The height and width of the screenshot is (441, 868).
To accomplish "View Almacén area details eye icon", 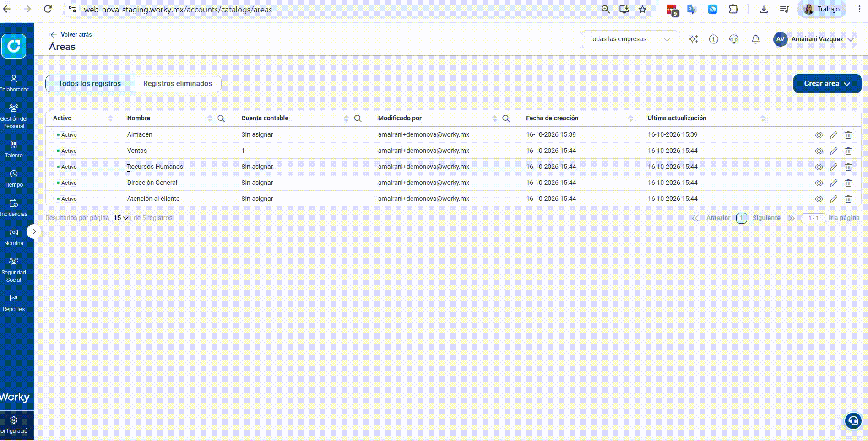I will pyautogui.click(x=819, y=135).
